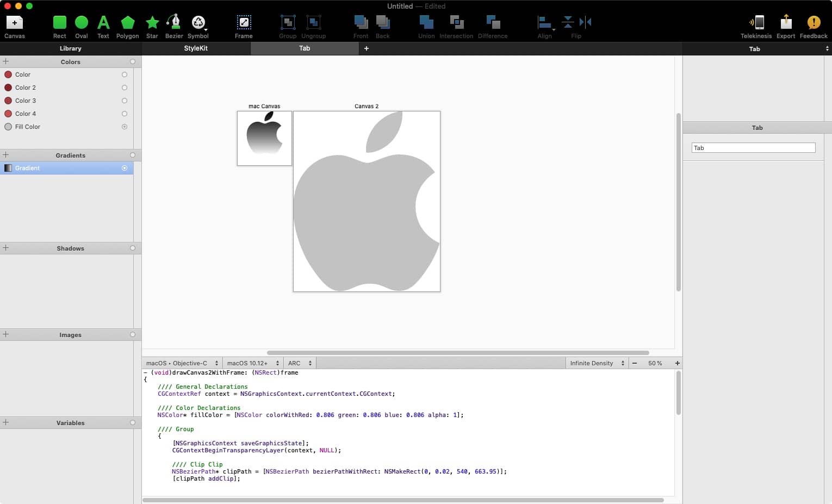Add a new color with plus

click(x=6, y=61)
